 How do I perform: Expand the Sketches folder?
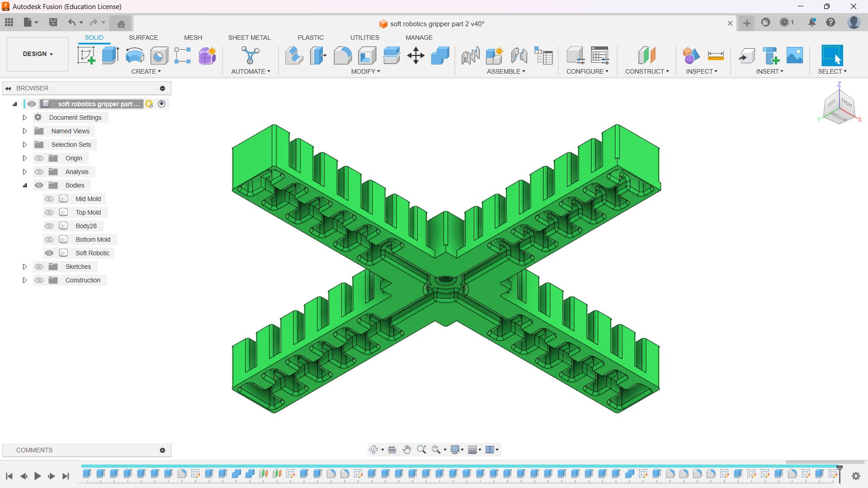coord(25,267)
